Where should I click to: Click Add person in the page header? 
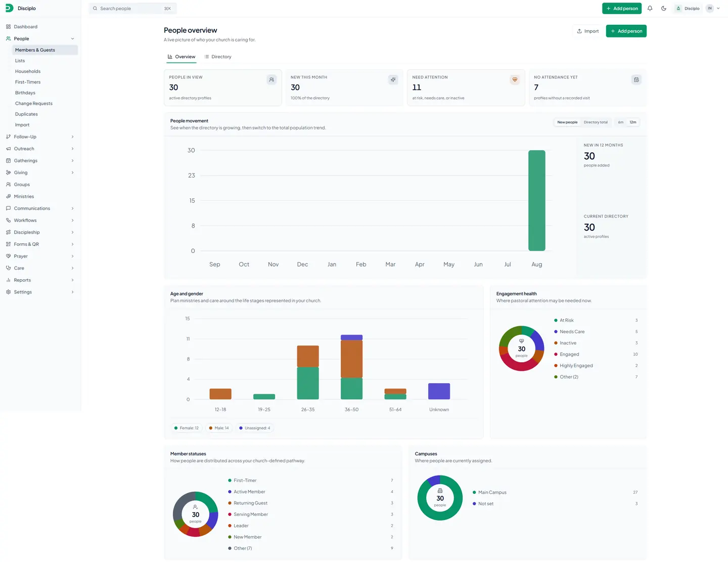[626, 31]
